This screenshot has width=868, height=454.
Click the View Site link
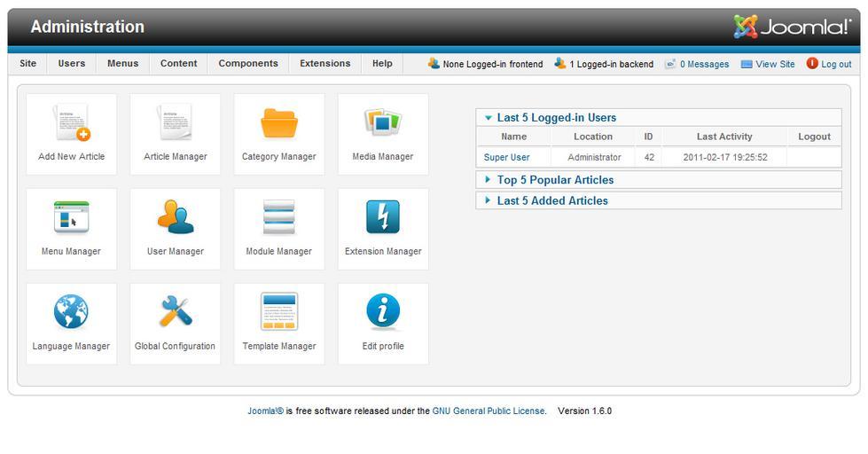[x=775, y=64]
